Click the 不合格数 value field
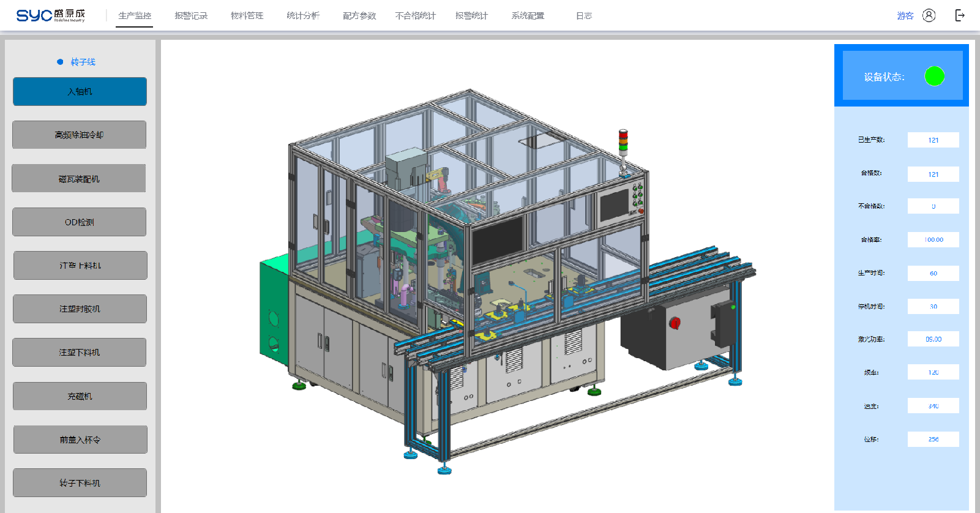This screenshot has height=513, width=980. pos(933,206)
